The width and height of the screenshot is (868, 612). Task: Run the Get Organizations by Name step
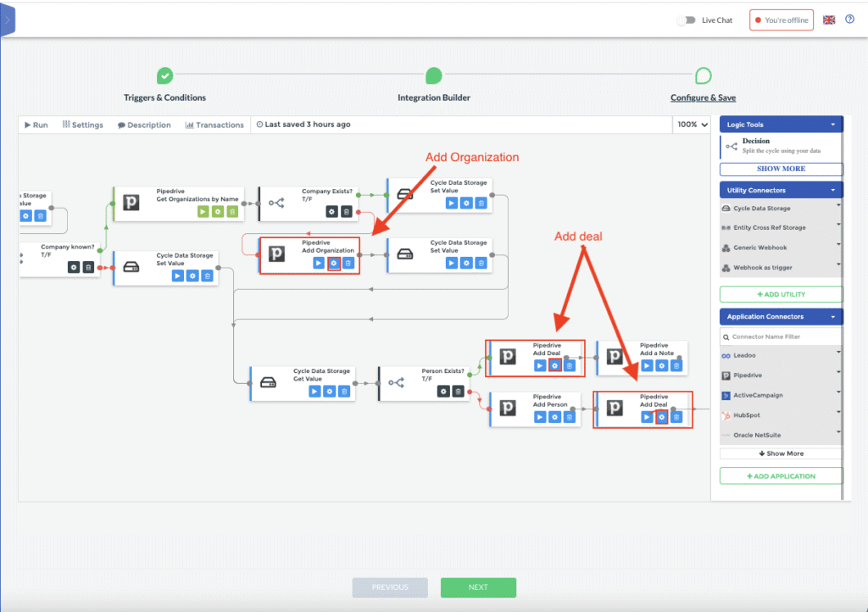point(203,211)
